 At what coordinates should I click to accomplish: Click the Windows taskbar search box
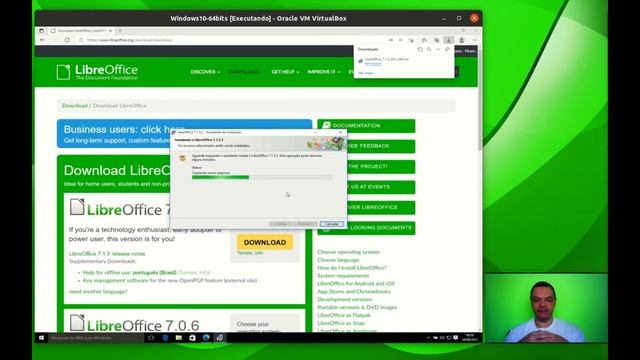click(96, 338)
